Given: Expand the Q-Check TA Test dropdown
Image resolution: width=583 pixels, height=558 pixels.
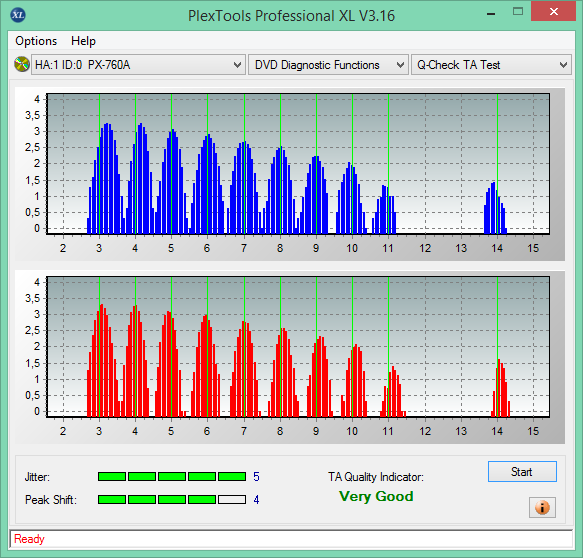Looking at the screenshot, I should point(491,65).
